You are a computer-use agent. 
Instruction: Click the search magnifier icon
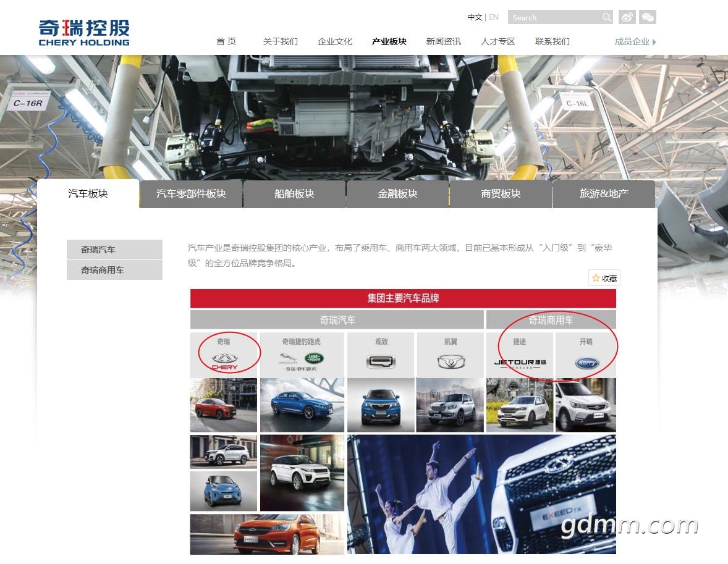(607, 17)
